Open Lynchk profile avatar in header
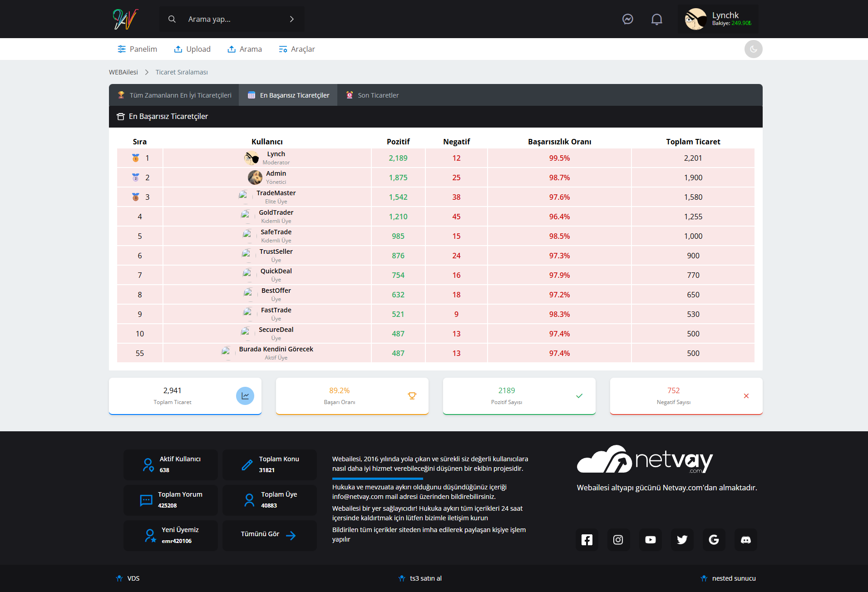Screen dimensions: 868x592 coord(695,19)
